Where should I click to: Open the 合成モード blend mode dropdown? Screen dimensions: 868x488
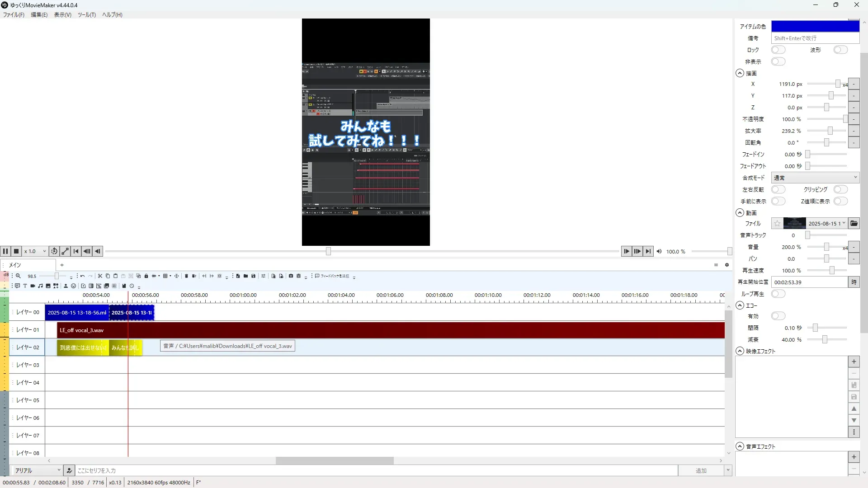[x=815, y=178]
